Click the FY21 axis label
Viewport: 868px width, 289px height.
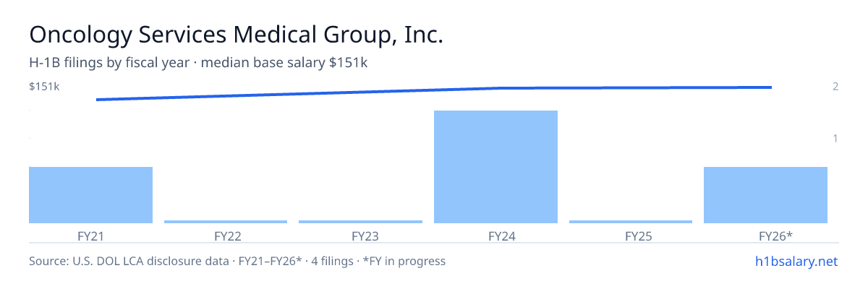tap(90, 236)
